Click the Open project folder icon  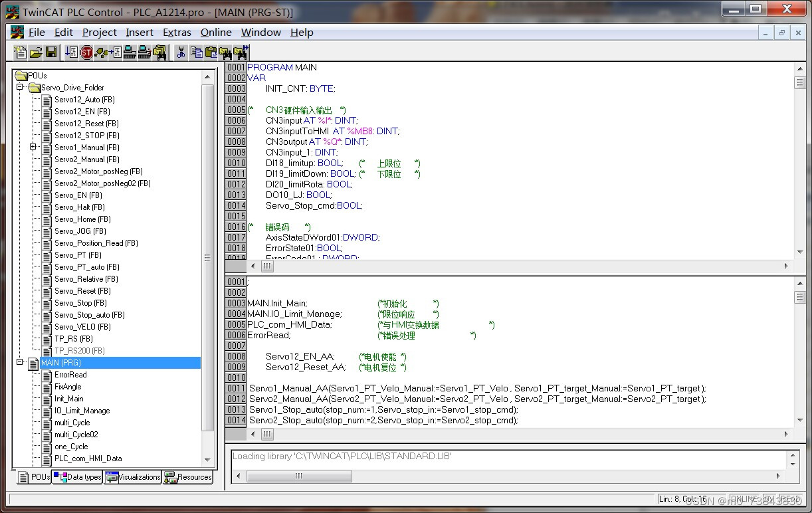pyautogui.click(x=36, y=52)
